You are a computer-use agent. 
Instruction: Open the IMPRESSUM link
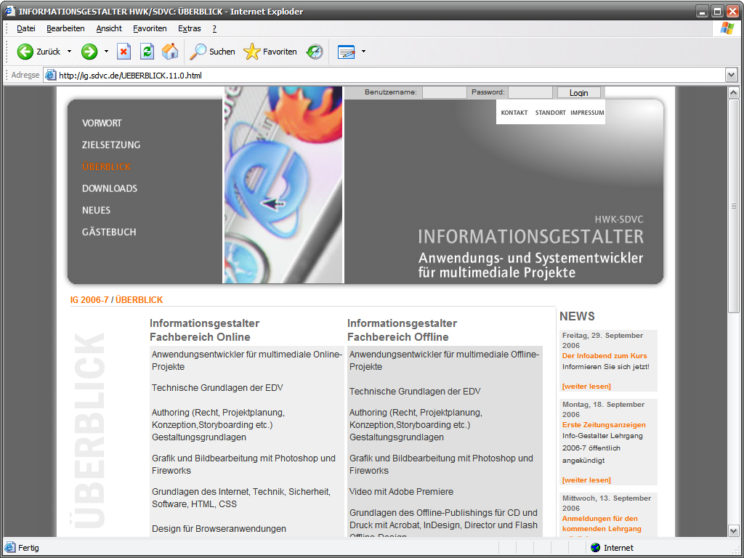point(587,112)
